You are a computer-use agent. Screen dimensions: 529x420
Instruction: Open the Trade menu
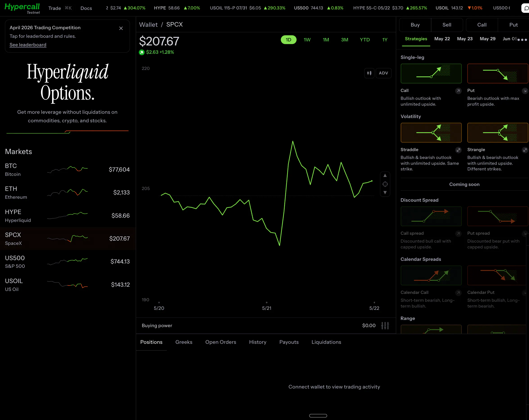click(x=55, y=8)
